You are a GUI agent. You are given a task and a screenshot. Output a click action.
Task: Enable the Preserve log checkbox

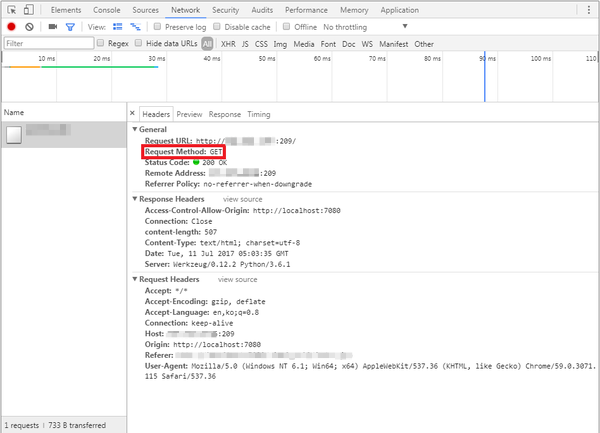tap(157, 27)
